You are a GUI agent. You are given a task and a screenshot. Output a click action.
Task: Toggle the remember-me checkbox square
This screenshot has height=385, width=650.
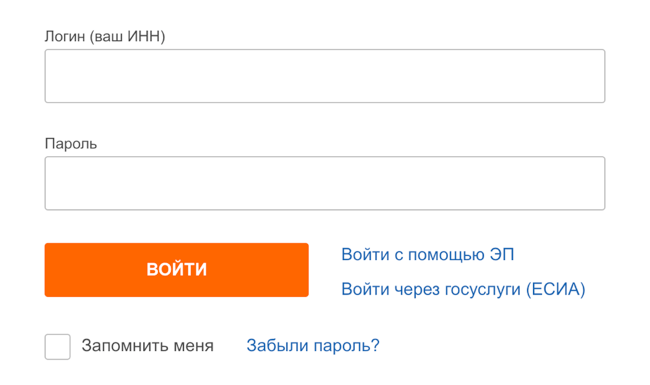pyautogui.click(x=58, y=347)
